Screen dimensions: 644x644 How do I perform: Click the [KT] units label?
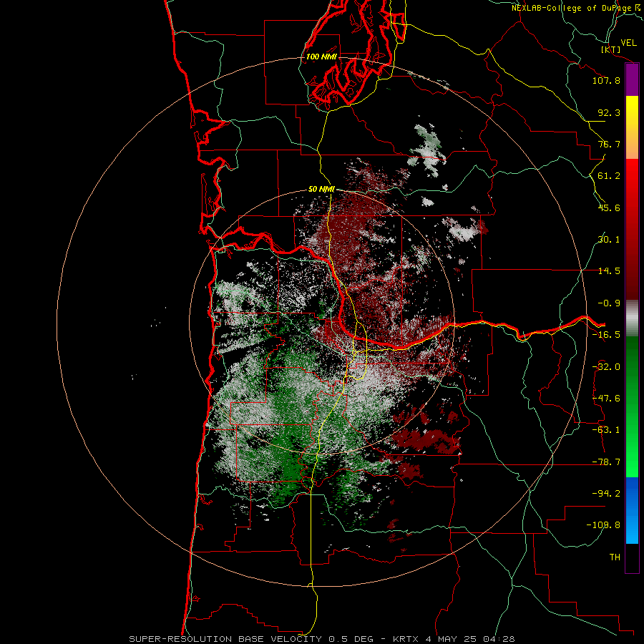pos(611,49)
